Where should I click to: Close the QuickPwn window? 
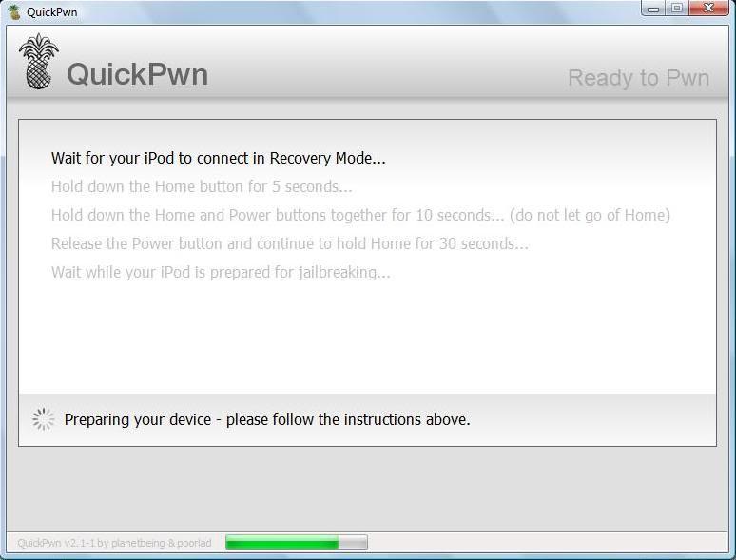(x=708, y=10)
